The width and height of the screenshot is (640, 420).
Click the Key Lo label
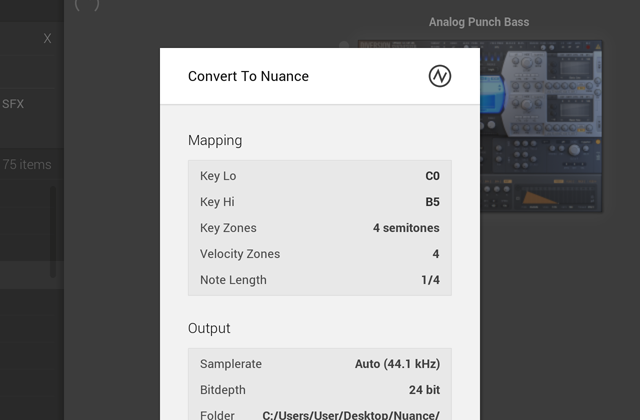point(218,176)
